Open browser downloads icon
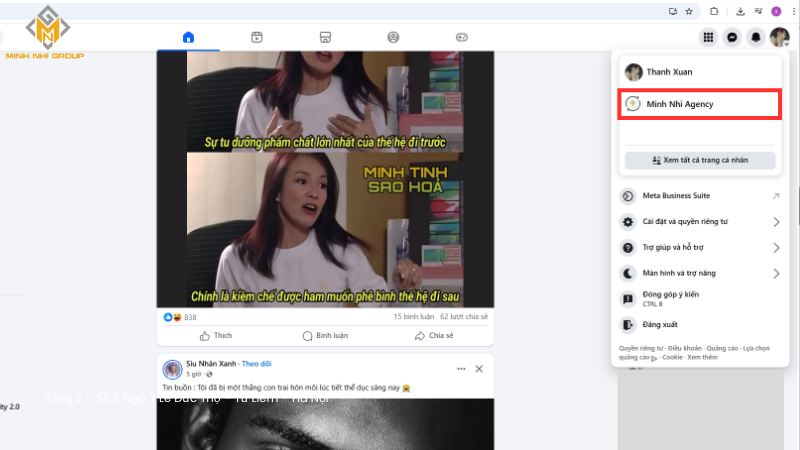800x450 pixels. (740, 11)
